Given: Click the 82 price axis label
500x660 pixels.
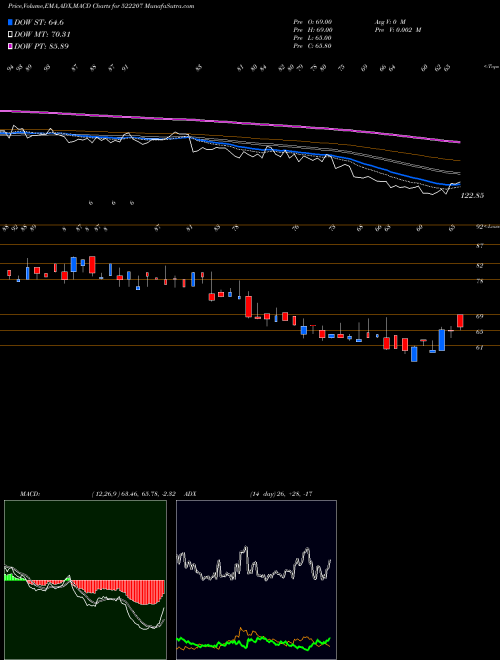Looking at the screenshot, I should tap(479, 266).
